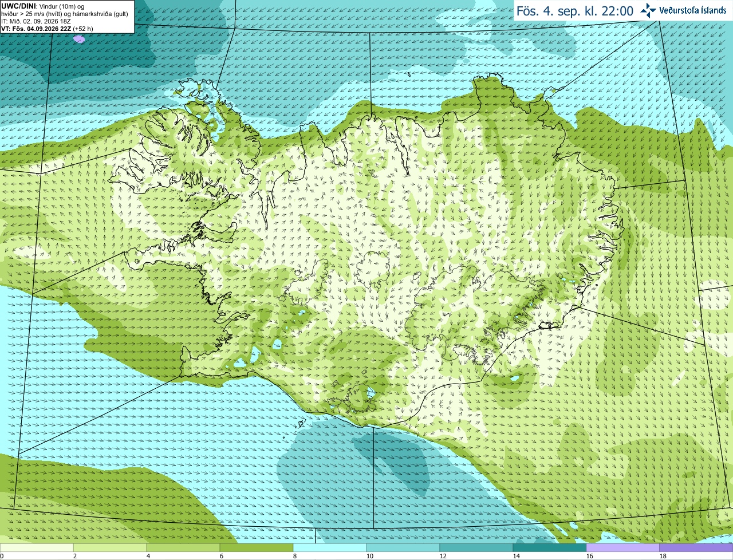Select the 12–14 m/s teal legend swatch
The width and height of the screenshot is (733, 560).
tap(476, 548)
